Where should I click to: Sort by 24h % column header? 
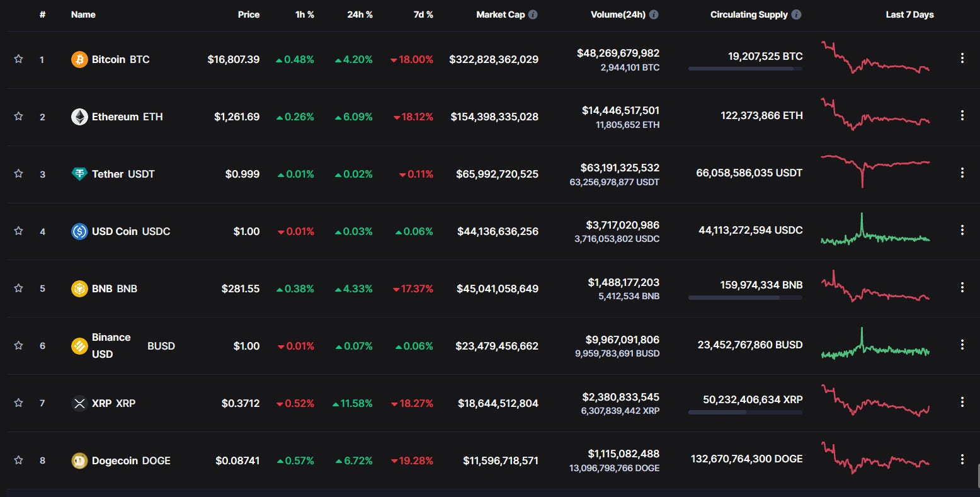(360, 14)
